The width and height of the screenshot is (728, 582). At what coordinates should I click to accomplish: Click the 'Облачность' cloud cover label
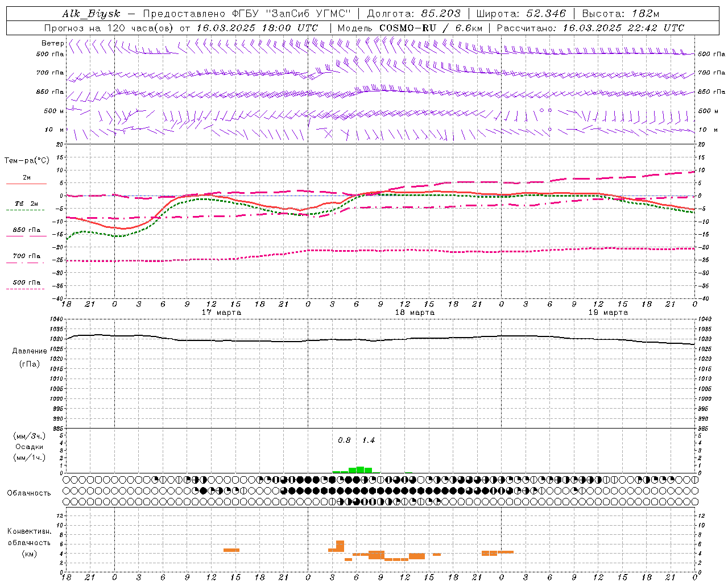[x=29, y=493]
